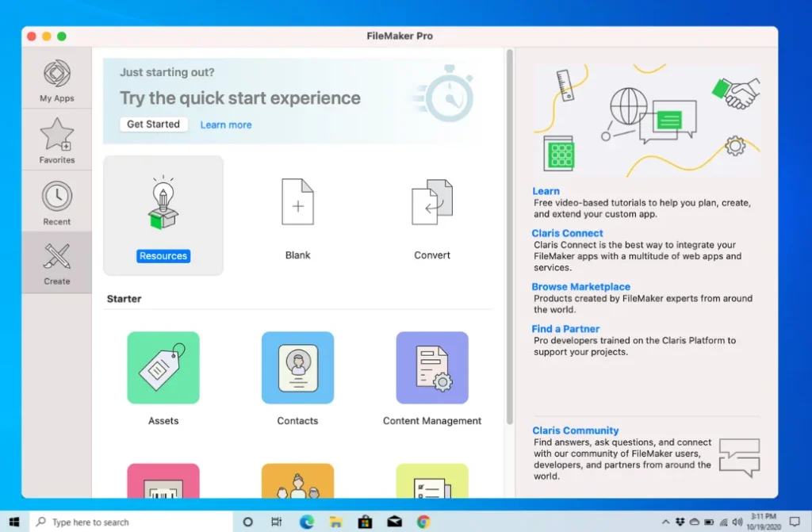Viewport: 812px width, 532px height.
Task: Show hidden system tray icons chevron
Action: [665, 522]
